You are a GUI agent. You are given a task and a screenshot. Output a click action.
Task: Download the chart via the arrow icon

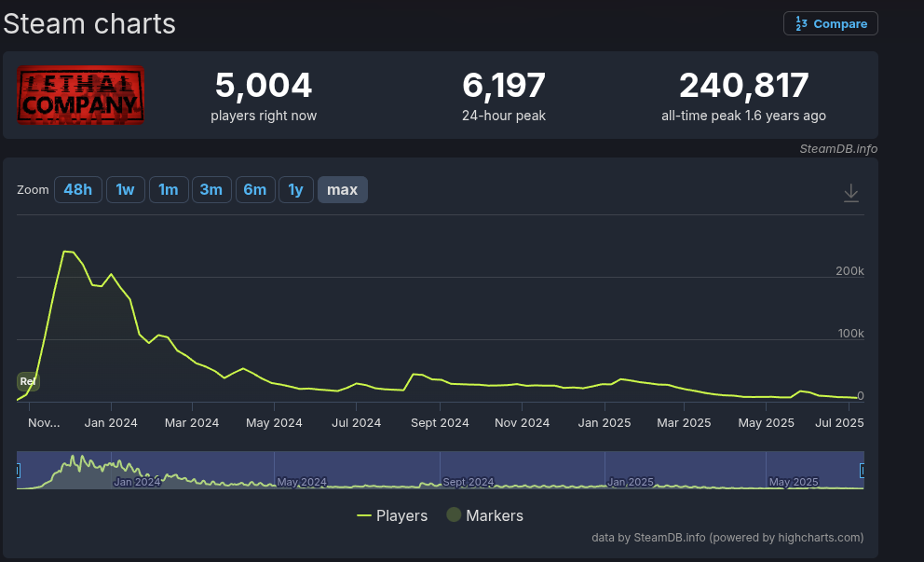pyautogui.click(x=851, y=193)
